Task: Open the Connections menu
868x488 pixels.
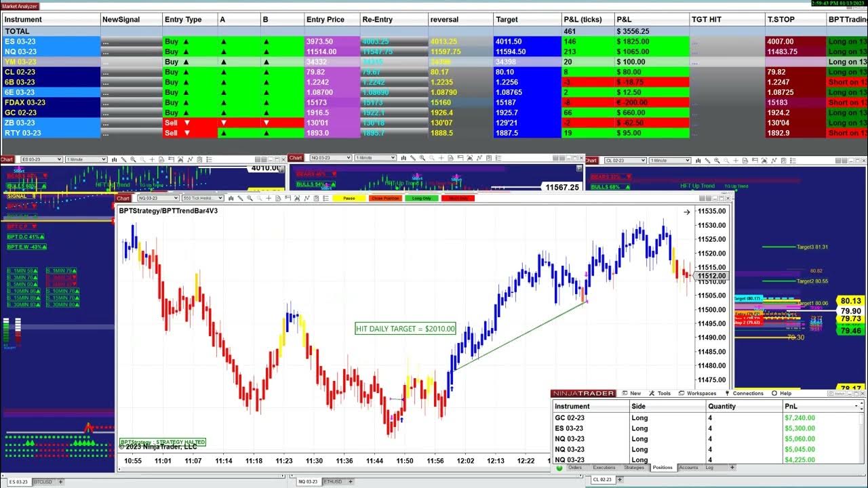Action: coord(744,393)
